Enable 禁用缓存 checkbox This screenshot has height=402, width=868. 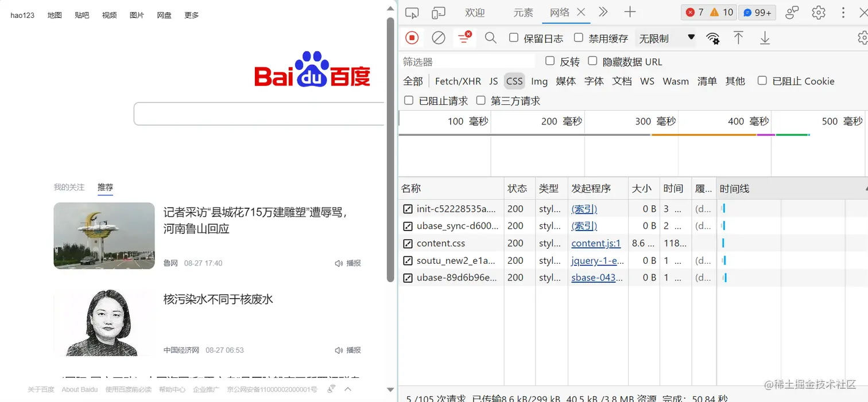[x=579, y=38]
